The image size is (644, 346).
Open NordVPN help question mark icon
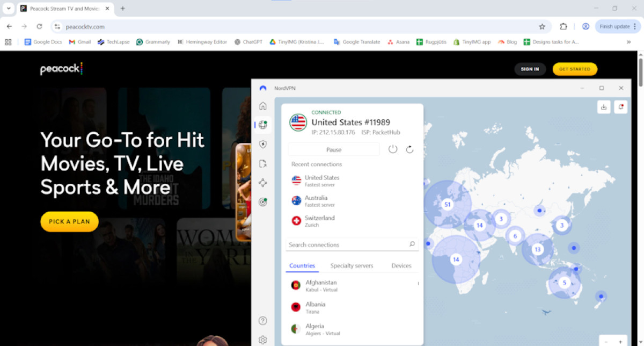click(263, 321)
